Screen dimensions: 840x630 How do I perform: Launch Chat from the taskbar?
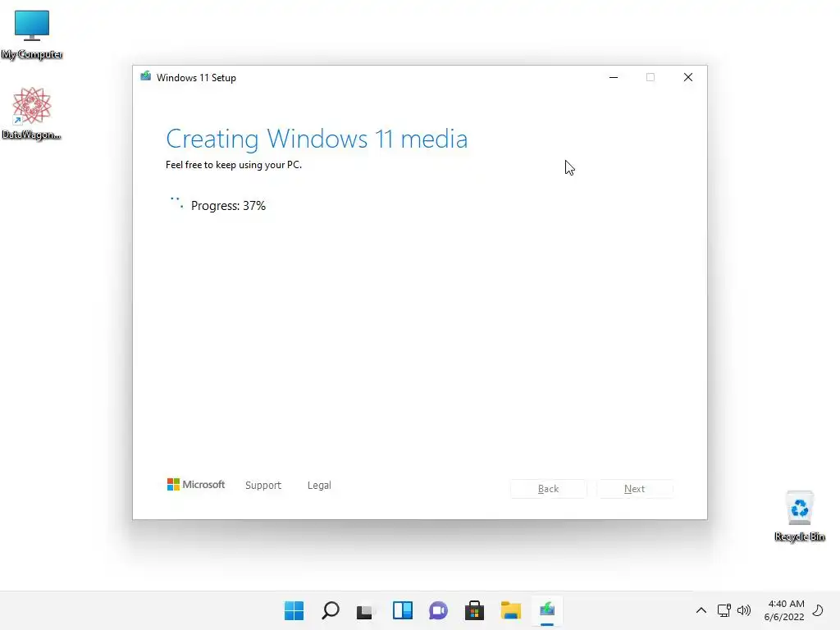tap(438, 610)
